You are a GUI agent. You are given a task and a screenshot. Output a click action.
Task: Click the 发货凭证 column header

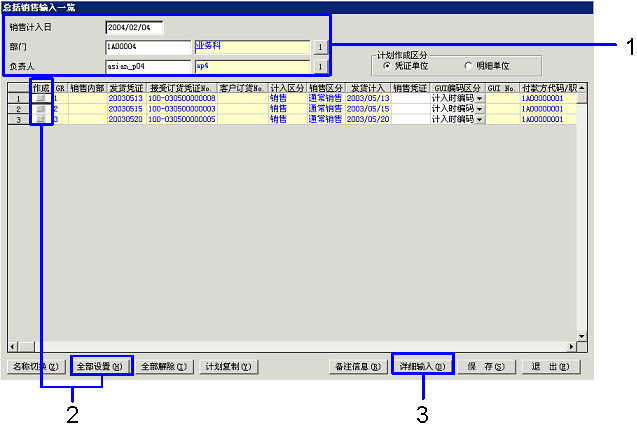coord(126,88)
